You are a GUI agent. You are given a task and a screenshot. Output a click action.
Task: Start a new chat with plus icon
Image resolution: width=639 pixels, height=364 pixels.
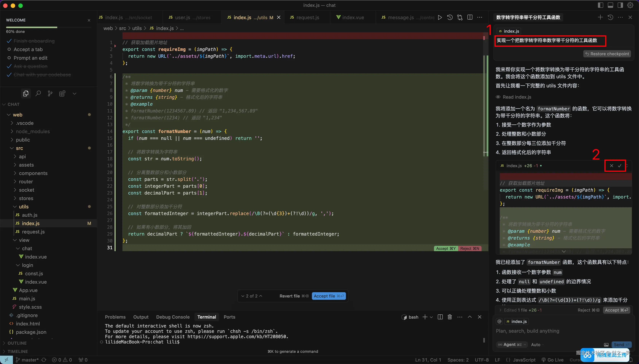[600, 17]
